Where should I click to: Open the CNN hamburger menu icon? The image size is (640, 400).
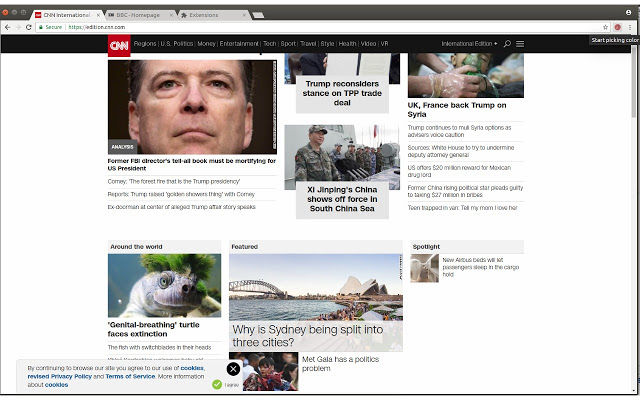(x=520, y=44)
